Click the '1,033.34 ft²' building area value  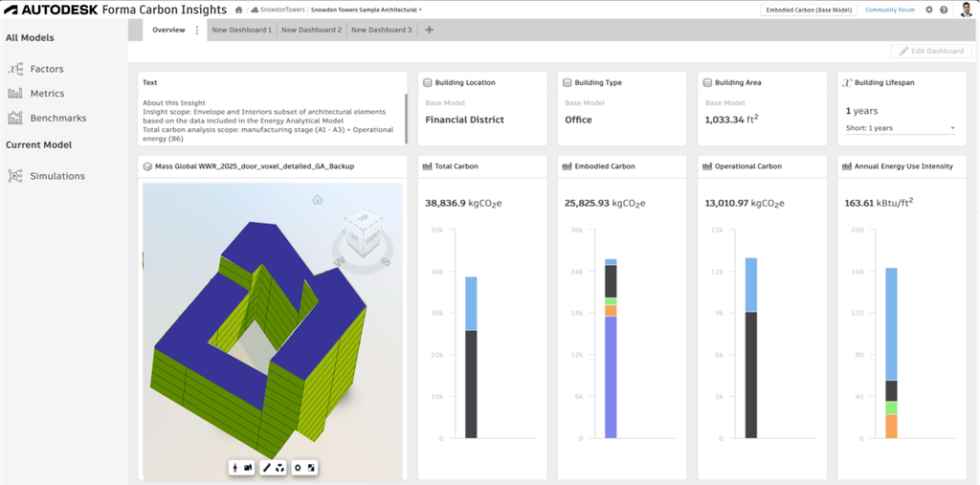click(x=734, y=119)
